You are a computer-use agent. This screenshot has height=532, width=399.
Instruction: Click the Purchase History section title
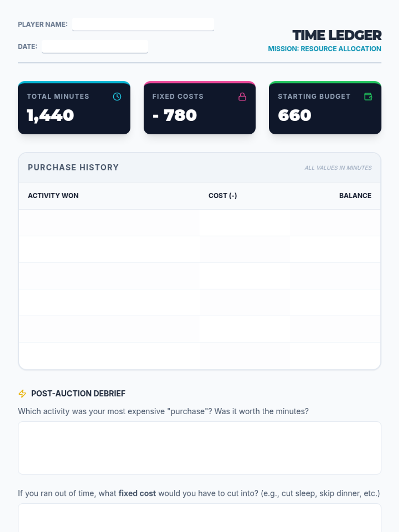[73, 167]
